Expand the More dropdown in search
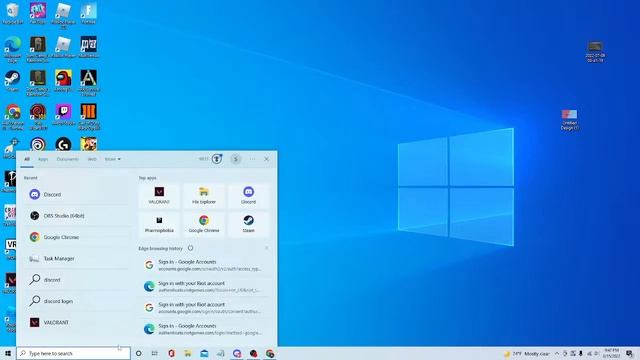This screenshot has width=640, height=360. pyautogui.click(x=113, y=159)
